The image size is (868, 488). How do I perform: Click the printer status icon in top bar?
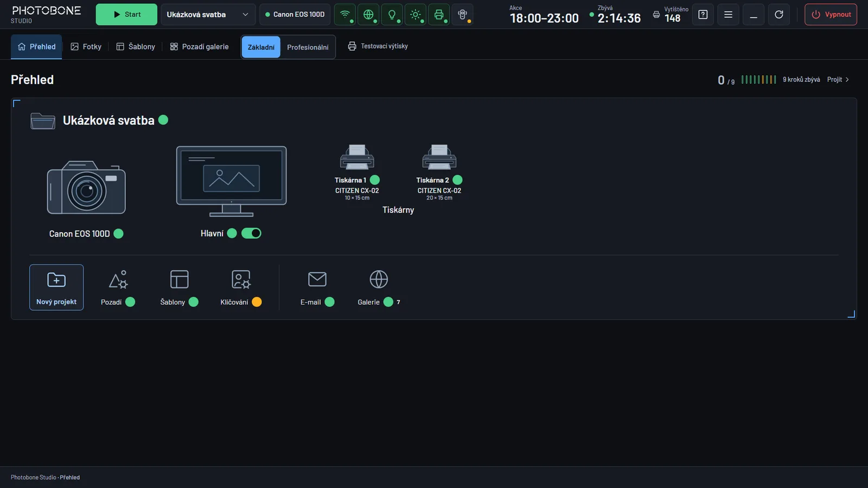pyautogui.click(x=439, y=15)
